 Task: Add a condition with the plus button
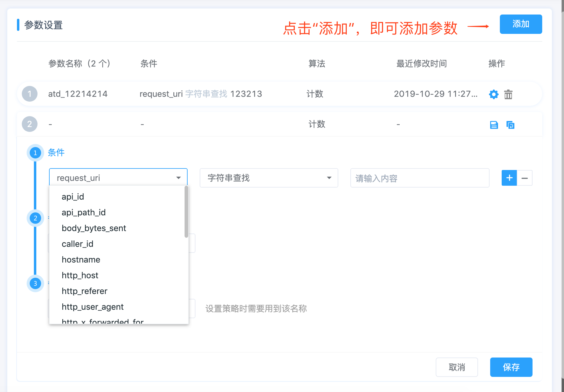tap(509, 178)
